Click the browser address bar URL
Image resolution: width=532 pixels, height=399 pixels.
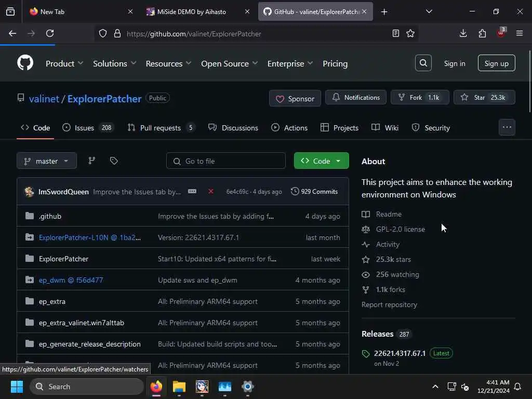click(x=194, y=34)
